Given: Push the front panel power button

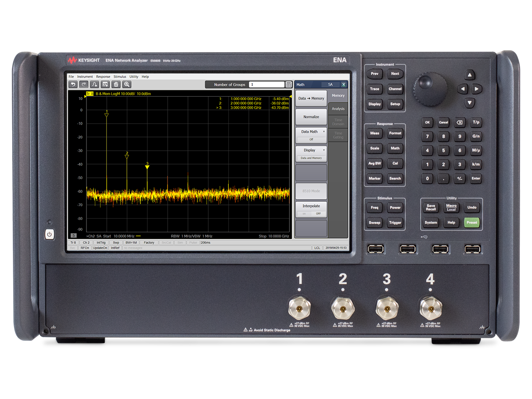Looking at the screenshot, I should (x=49, y=234).
